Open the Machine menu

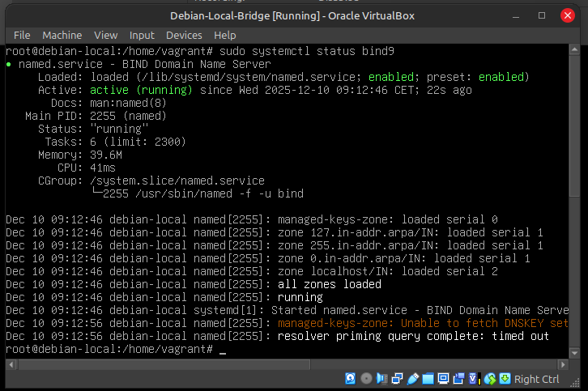pyautogui.click(x=62, y=35)
